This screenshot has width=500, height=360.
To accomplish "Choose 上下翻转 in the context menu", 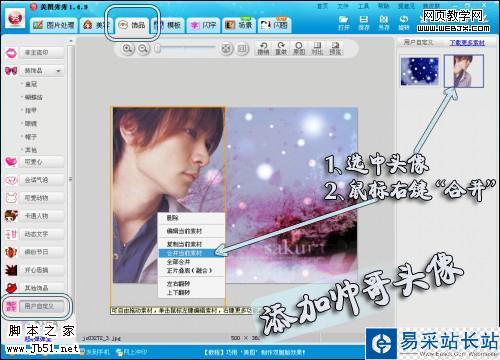I will coord(191,293).
